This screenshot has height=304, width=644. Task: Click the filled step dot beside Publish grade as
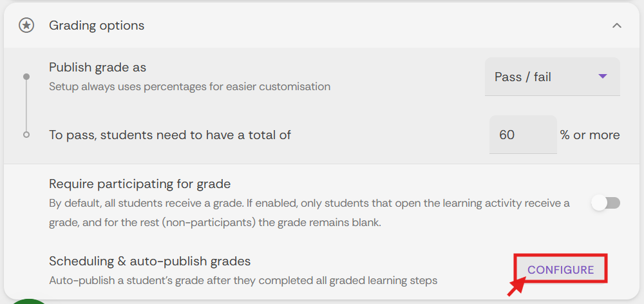click(26, 77)
